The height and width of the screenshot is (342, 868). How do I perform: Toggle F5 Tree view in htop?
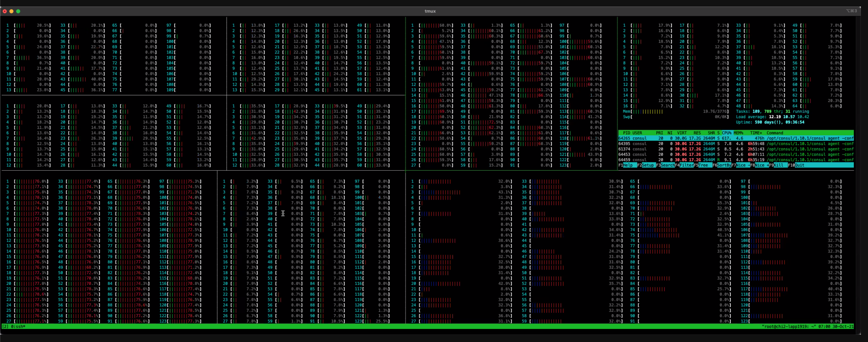(703, 165)
